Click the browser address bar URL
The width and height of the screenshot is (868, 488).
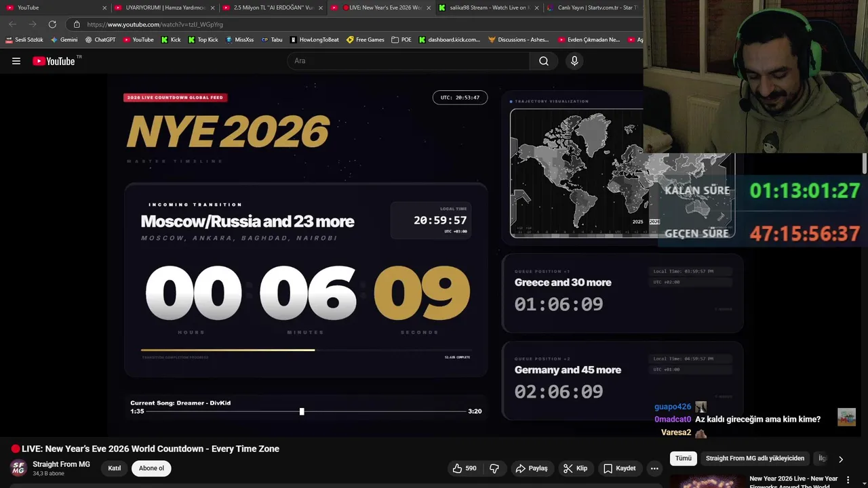155,24
